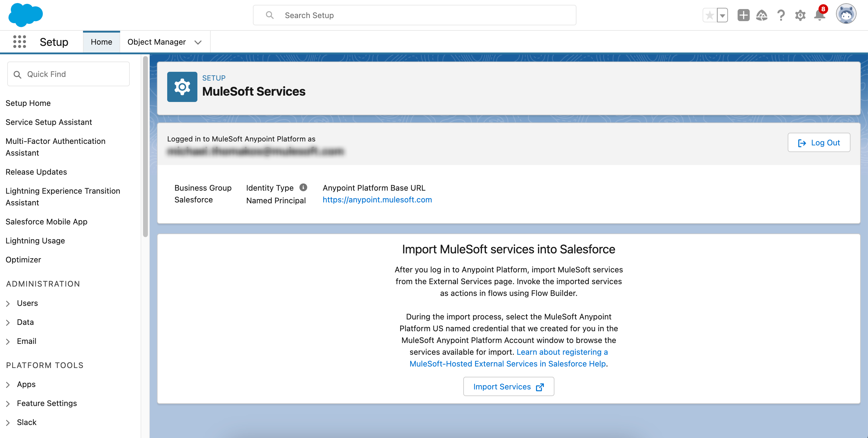The height and width of the screenshot is (438, 868).
Task: Click the favorites star icon
Action: click(x=710, y=15)
